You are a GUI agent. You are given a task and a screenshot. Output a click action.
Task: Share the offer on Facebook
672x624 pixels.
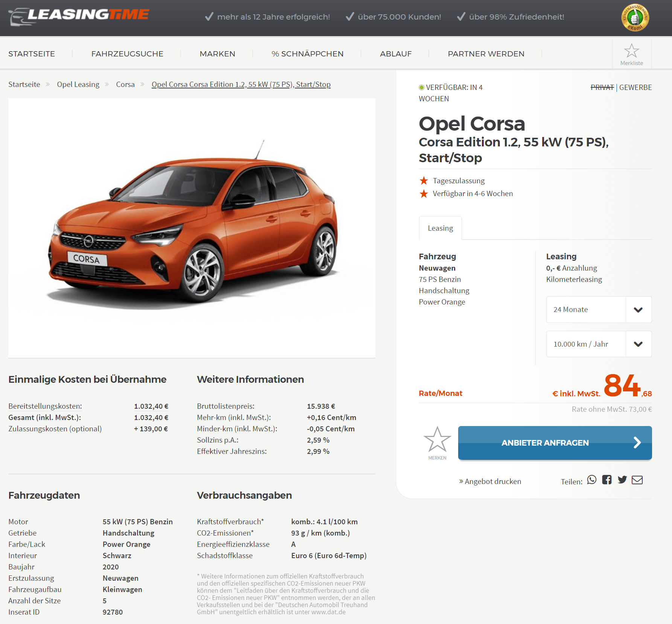tap(607, 480)
